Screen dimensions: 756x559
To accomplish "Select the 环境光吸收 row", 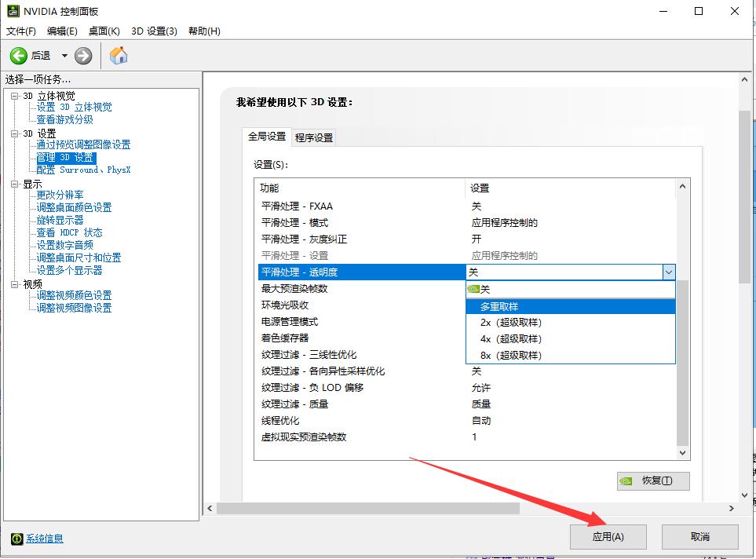I will click(362, 305).
